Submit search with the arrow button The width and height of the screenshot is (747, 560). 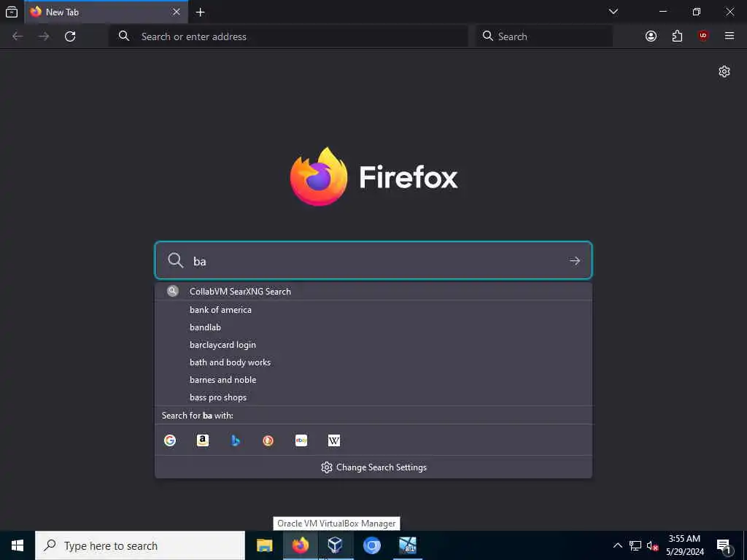point(575,261)
